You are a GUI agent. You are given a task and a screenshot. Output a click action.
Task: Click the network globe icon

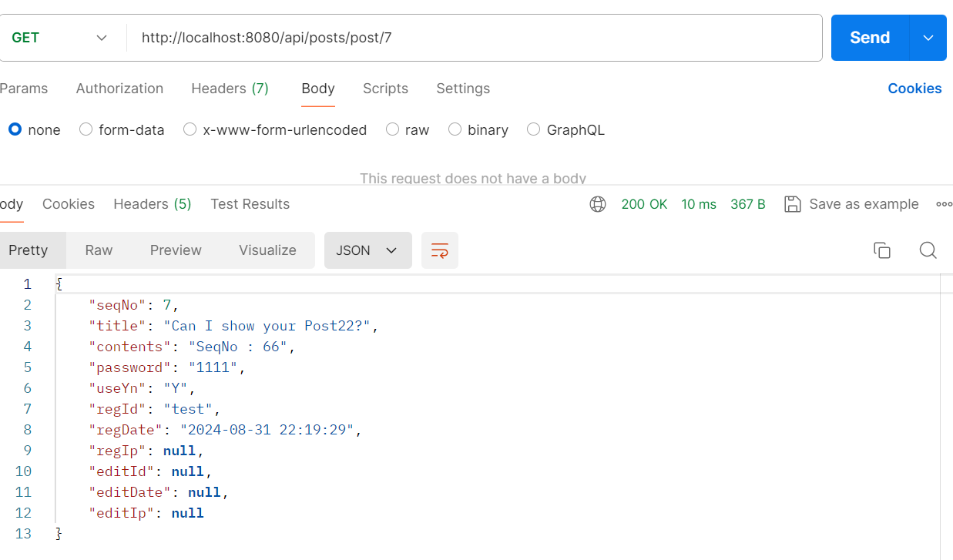point(598,204)
